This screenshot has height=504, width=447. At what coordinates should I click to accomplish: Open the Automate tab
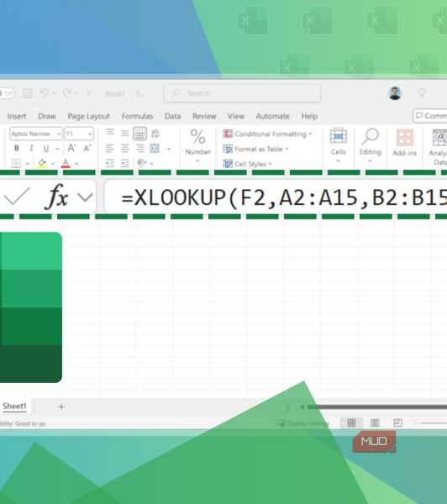click(x=273, y=117)
